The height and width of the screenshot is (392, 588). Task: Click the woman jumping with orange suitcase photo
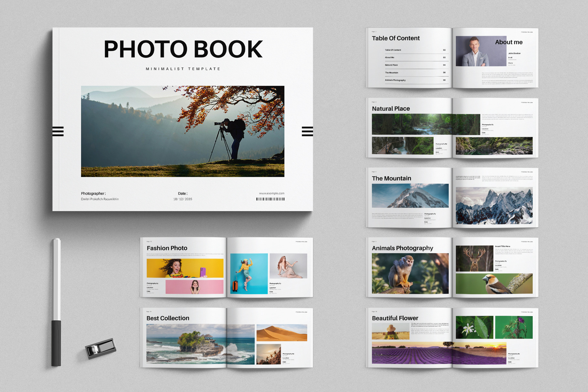pos(249,273)
